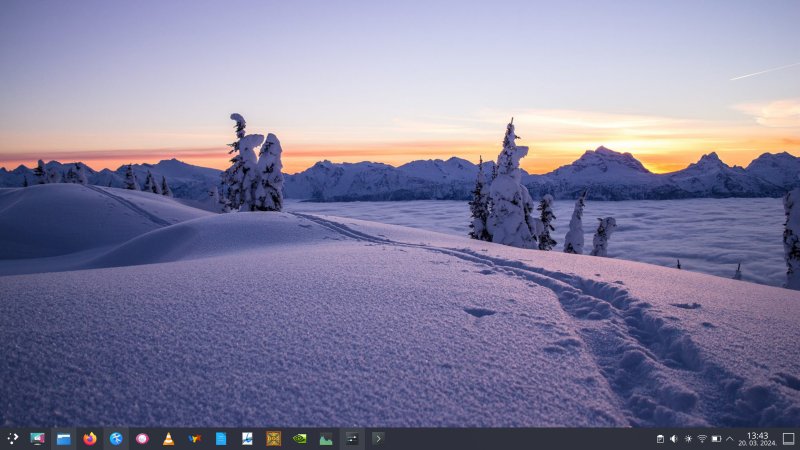
Task: Open the Dolphin file manager
Action: coord(64,438)
